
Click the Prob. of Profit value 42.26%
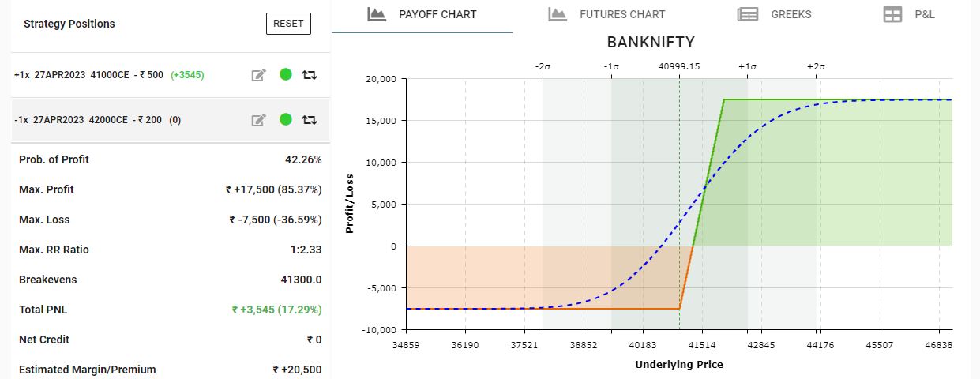(x=303, y=159)
